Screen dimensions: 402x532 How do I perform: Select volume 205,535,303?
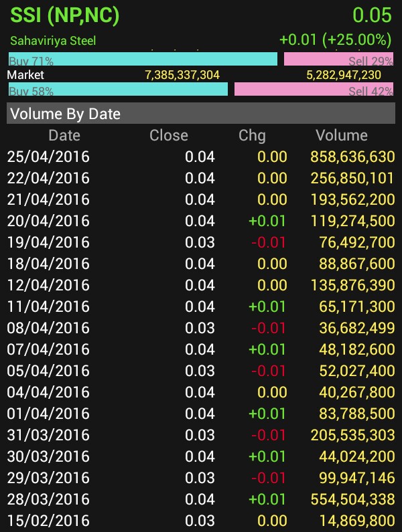point(352,434)
